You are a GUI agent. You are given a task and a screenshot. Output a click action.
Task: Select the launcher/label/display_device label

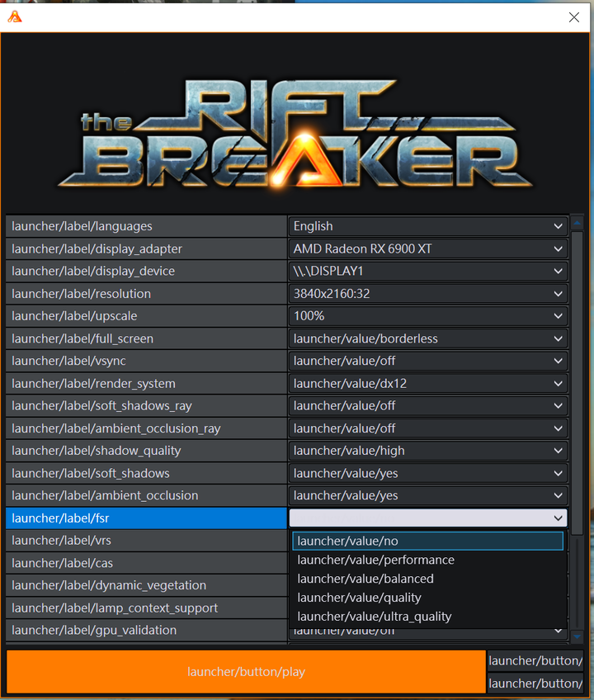(x=146, y=271)
